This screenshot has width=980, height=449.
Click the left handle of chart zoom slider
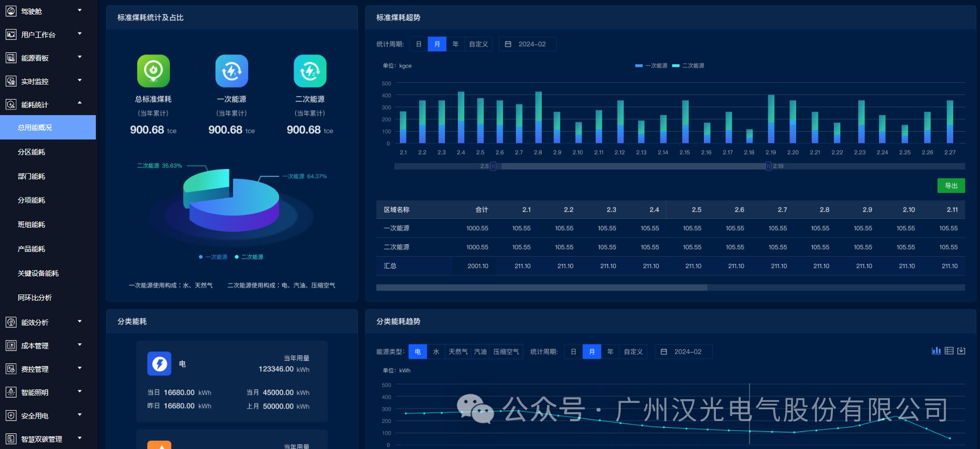coord(493,166)
